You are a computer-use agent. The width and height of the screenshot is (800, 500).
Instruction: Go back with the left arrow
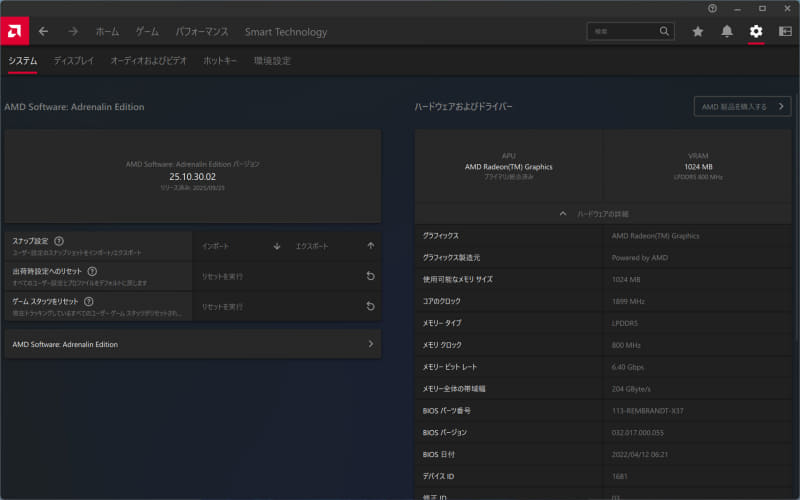(43, 32)
